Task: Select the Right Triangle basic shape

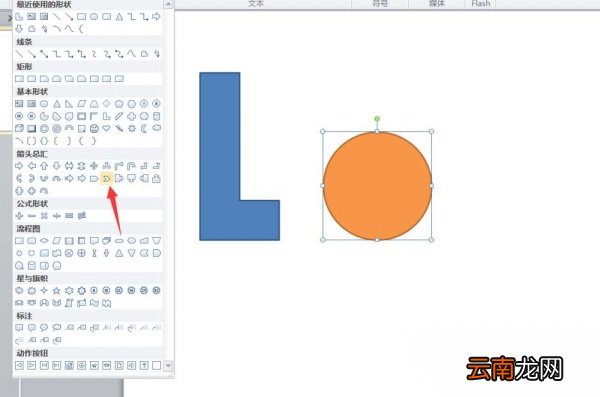Action: (69, 103)
